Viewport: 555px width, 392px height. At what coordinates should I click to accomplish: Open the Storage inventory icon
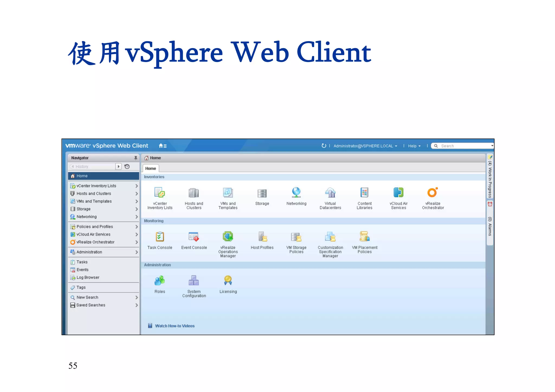[262, 193]
